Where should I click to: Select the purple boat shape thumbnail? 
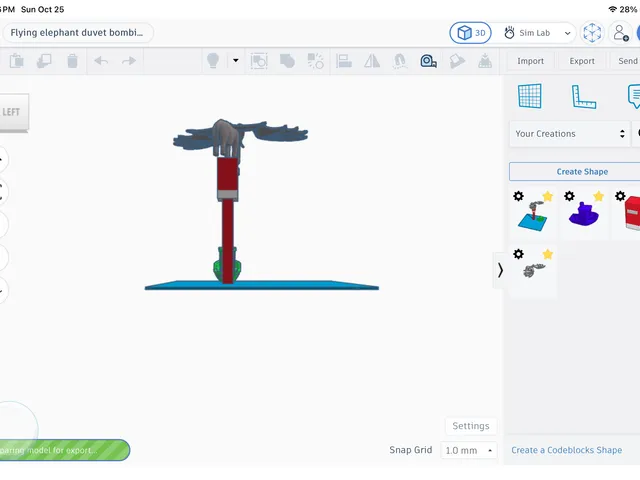584,214
